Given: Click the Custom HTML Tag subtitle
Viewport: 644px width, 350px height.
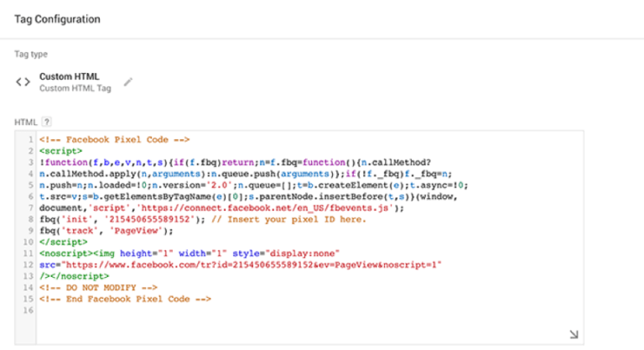Looking at the screenshot, I should (75, 88).
